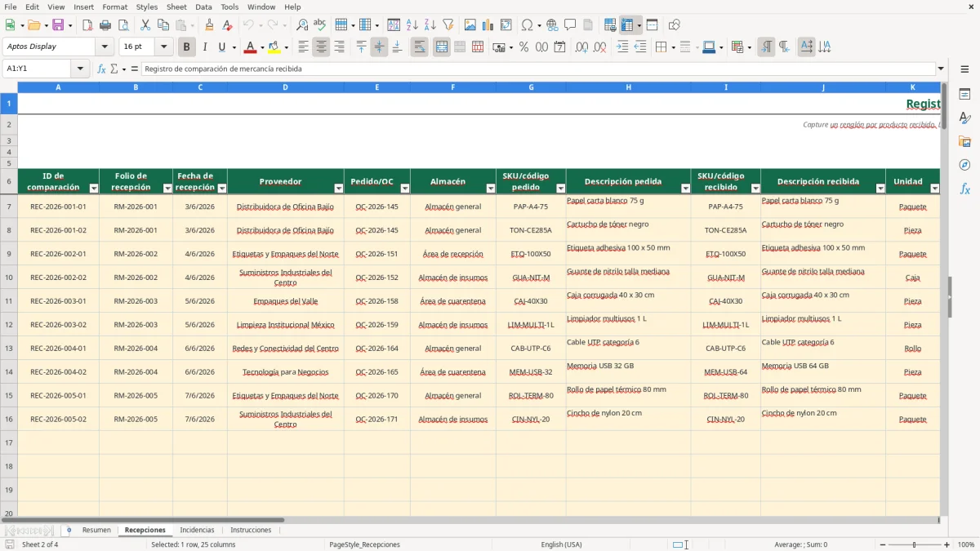This screenshot has height=551, width=980.
Task: Expand the formula bar arrow
Action: pyautogui.click(x=941, y=69)
